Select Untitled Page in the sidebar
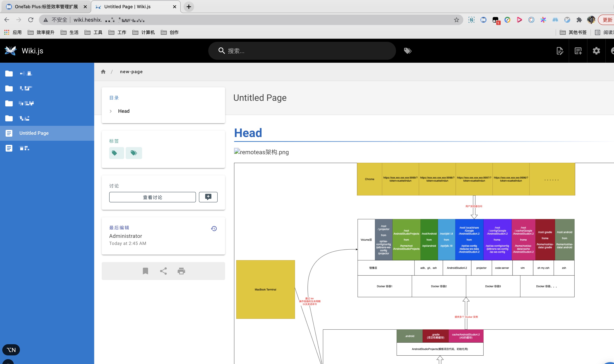The width and height of the screenshot is (614, 364). (x=34, y=133)
